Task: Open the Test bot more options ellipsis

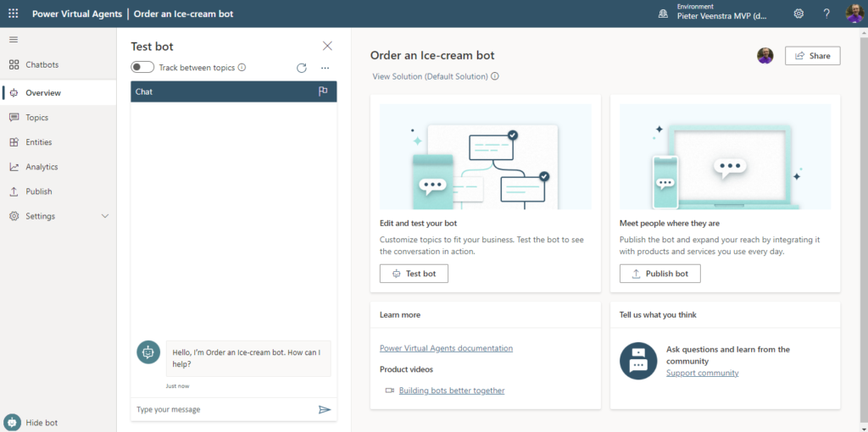Action: pos(325,68)
